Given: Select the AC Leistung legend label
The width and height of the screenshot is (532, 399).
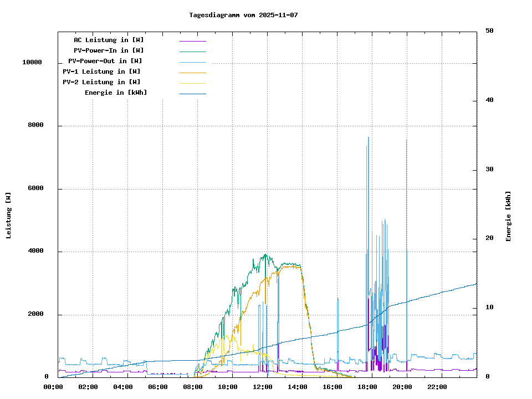Looking at the screenshot, I should click(109, 40).
